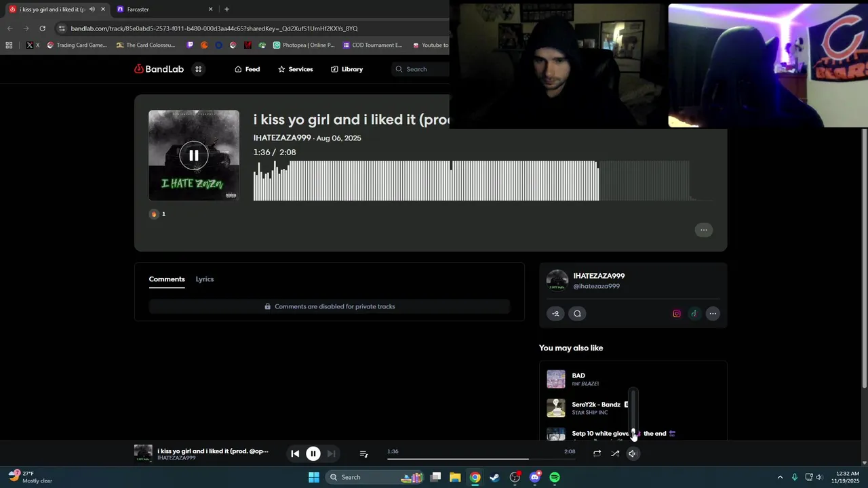Switch to the Lyrics tab
The width and height of the screenshot is (868, 488).
tap(205, 279)
